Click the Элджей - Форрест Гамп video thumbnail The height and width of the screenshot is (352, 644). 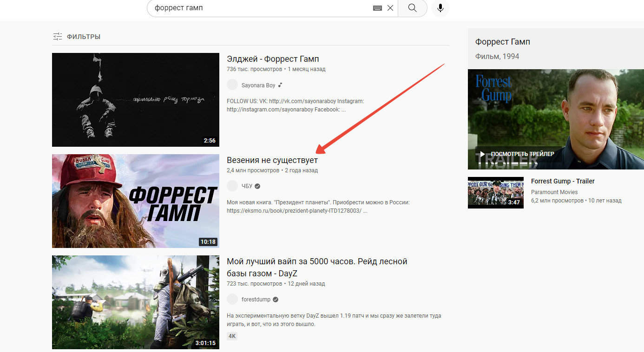pos(135,99)
